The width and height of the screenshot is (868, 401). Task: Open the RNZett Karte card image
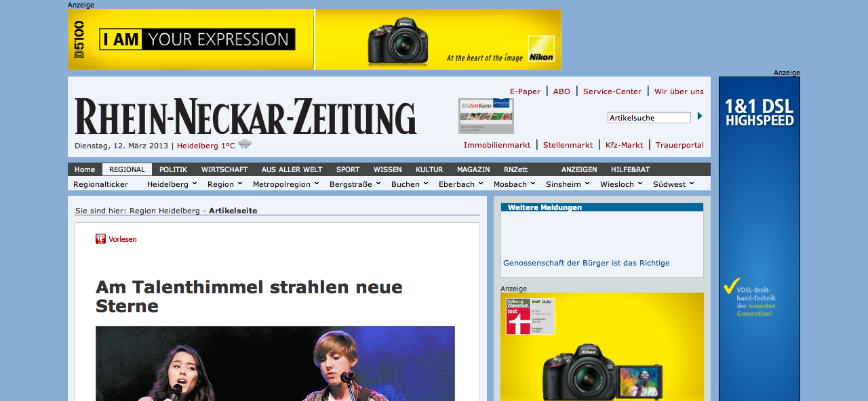point(486,116)
